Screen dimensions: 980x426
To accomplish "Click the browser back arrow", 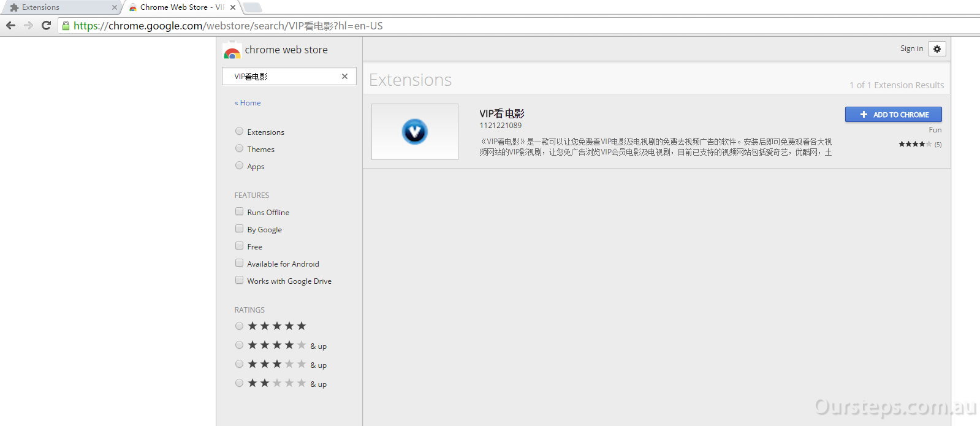I will click(10, 26).
